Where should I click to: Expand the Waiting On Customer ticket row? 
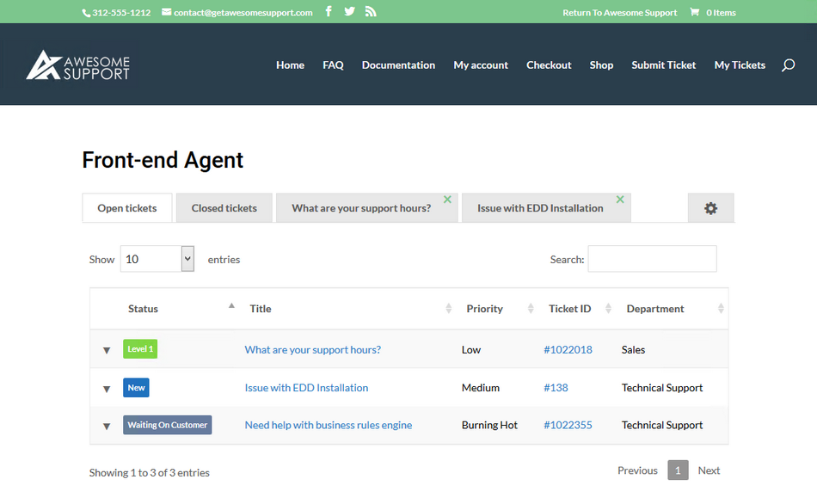click(x=107, y=427)
